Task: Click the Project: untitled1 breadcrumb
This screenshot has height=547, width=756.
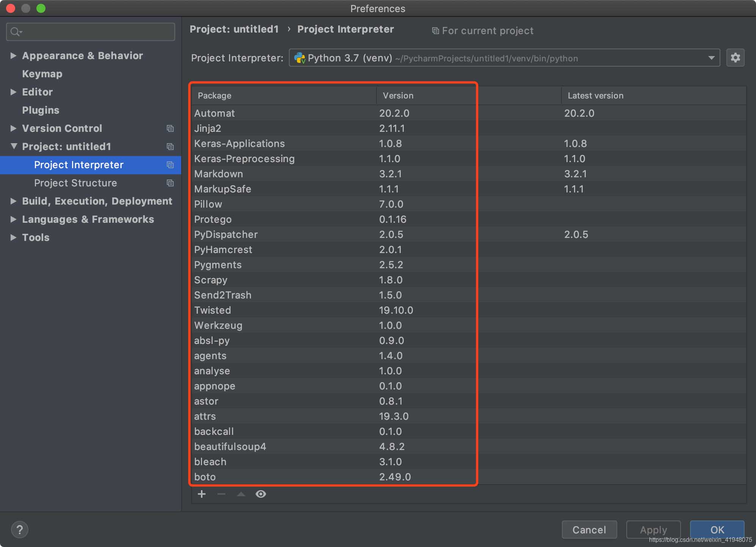Action: tap(234, 29)
